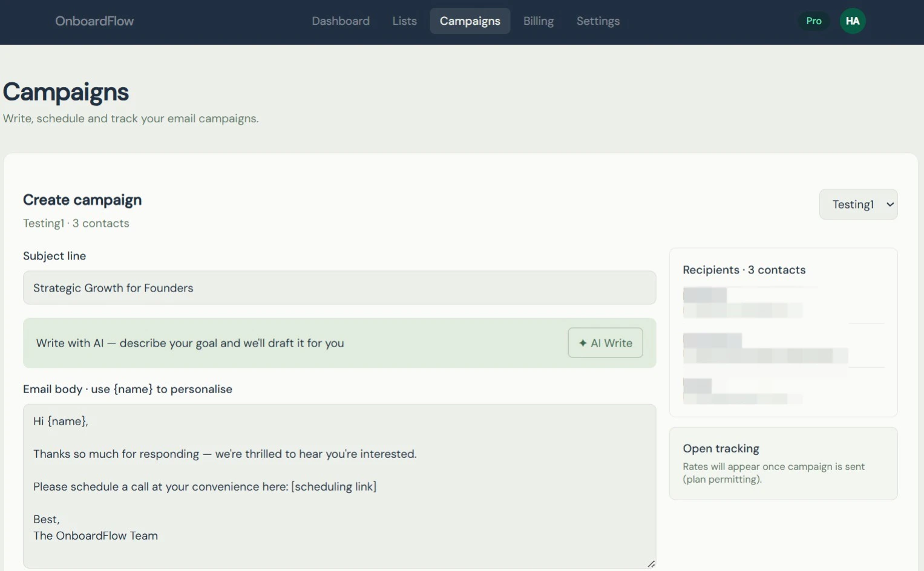
Task: Click the 'Write with AI' description text
Action: tap(190, 343)
